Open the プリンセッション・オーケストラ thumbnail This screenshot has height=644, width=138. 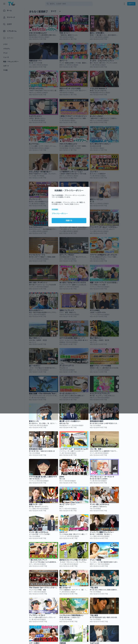click(x=104, y=467)
